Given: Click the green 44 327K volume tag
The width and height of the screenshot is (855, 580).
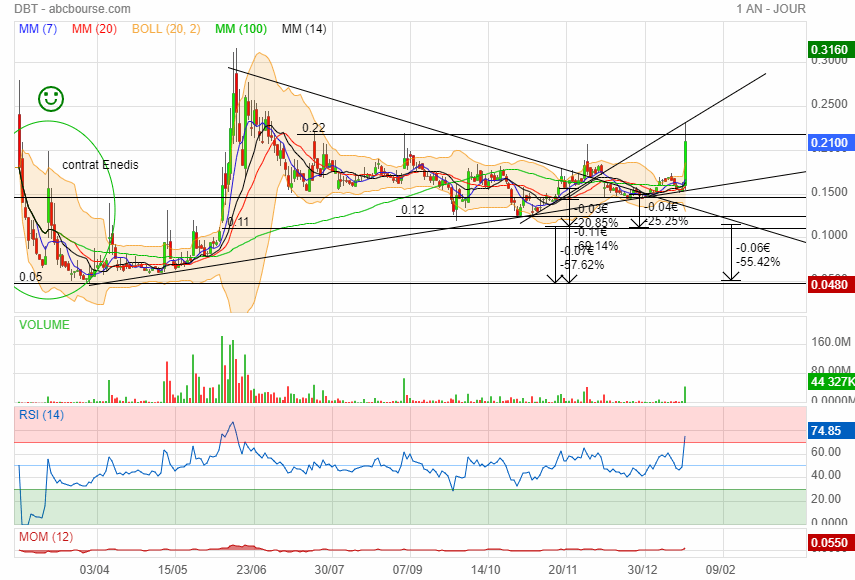Looking at the screenshot, I should click(x=829, y=383).
